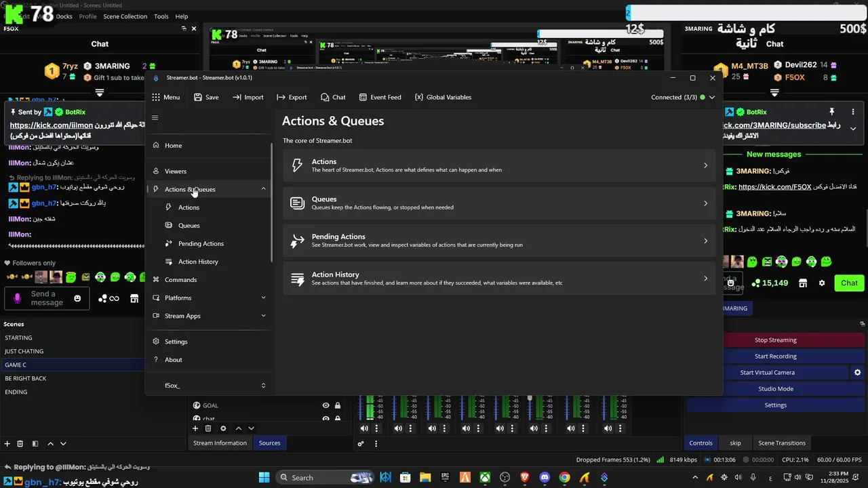Switch to Sources tab
Image resolution: width=868 pixels, height=488 pixels.
[269, 443]
